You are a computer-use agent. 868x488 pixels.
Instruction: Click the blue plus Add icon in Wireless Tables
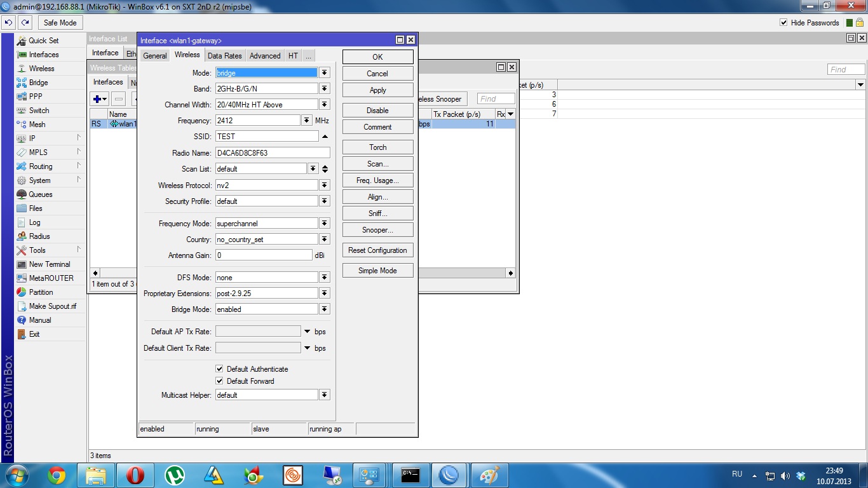pos(100,98)
